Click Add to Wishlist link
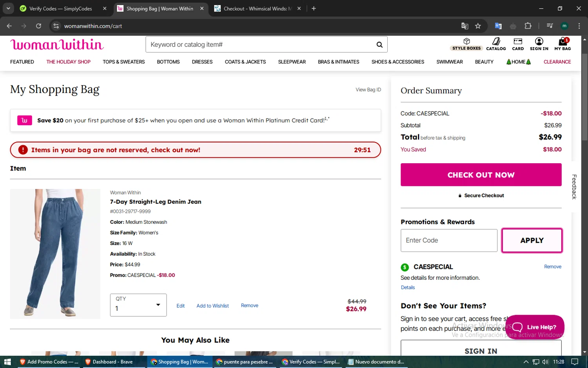 point(212,306)
